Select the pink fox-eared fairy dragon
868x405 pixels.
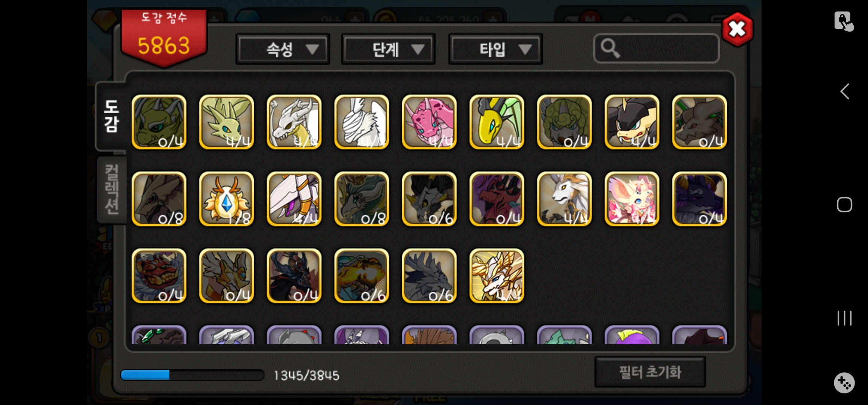click(x=632, y=199)
